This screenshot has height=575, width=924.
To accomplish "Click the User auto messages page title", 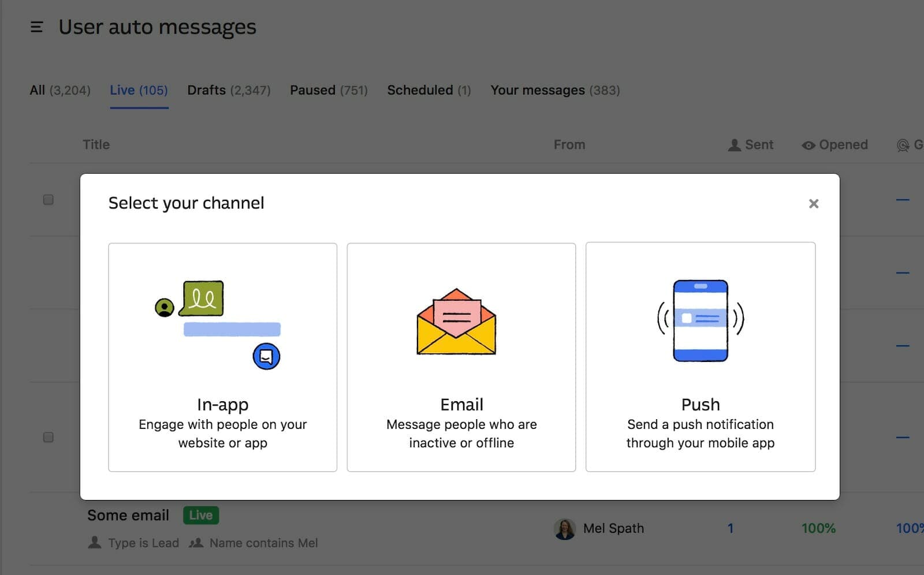I will pos(157,27).
